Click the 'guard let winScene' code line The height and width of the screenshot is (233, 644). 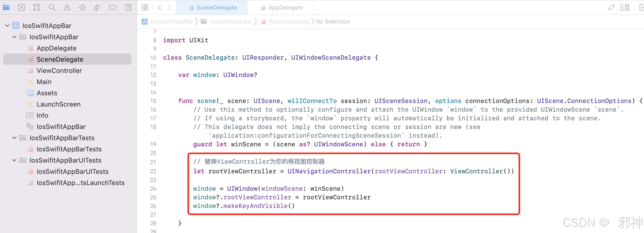click(x=310, y=144)
